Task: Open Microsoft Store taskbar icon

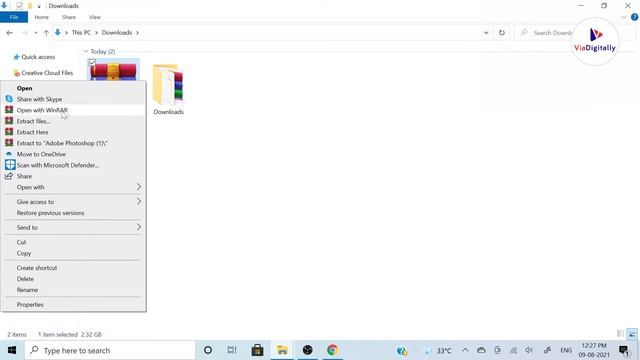Action: click(257, 350)
